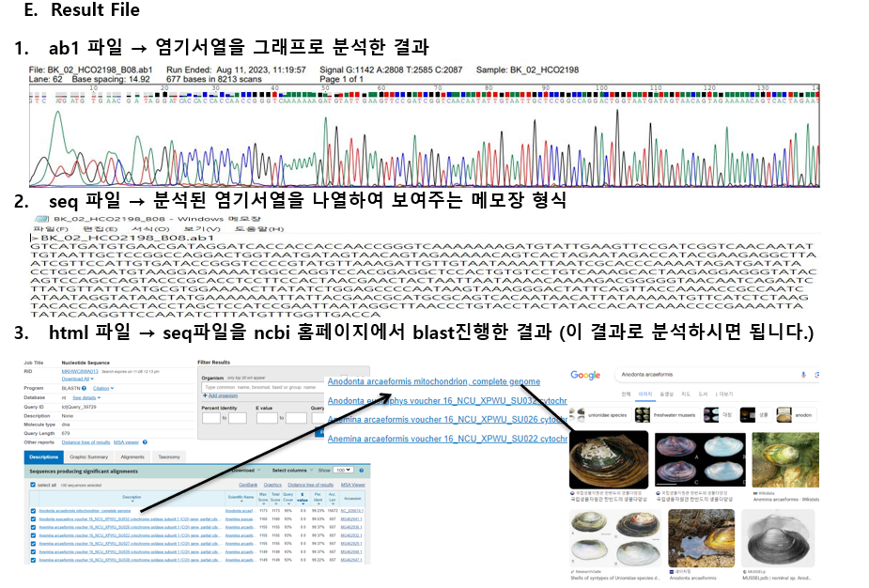Click help icon beside MSA viewer link
The width and height of the screenshot is (869, 588).
click(145, 441)
